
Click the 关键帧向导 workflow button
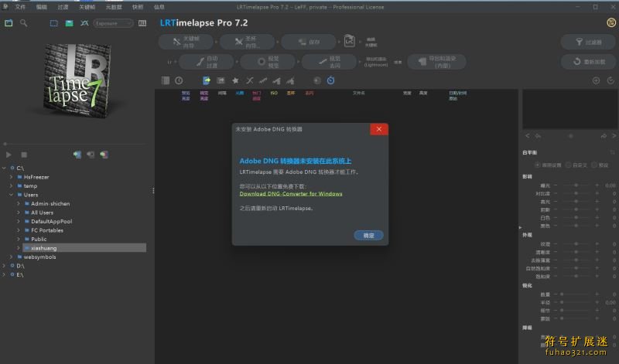[x=186, y=42]
